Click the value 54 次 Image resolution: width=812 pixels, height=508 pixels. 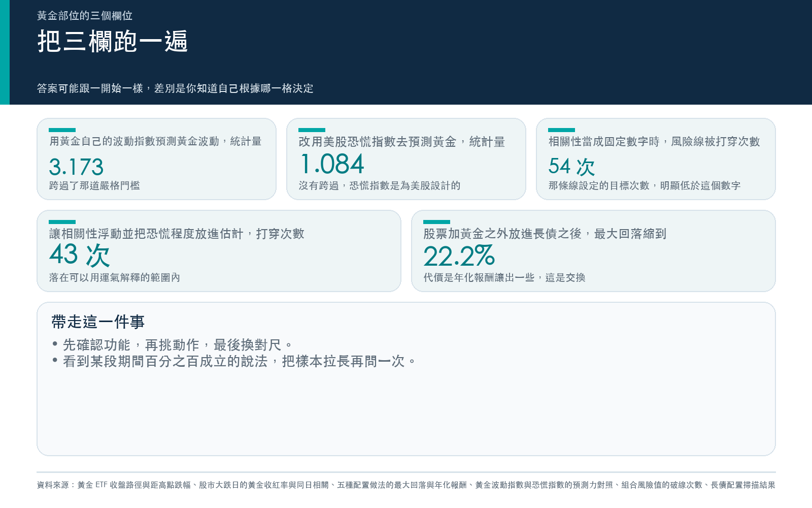(x=571, y=166)
